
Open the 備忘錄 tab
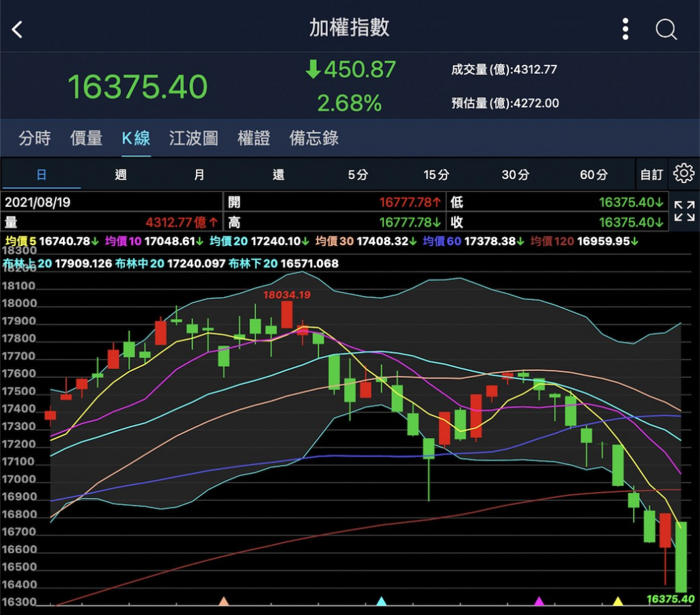point(314,138)
